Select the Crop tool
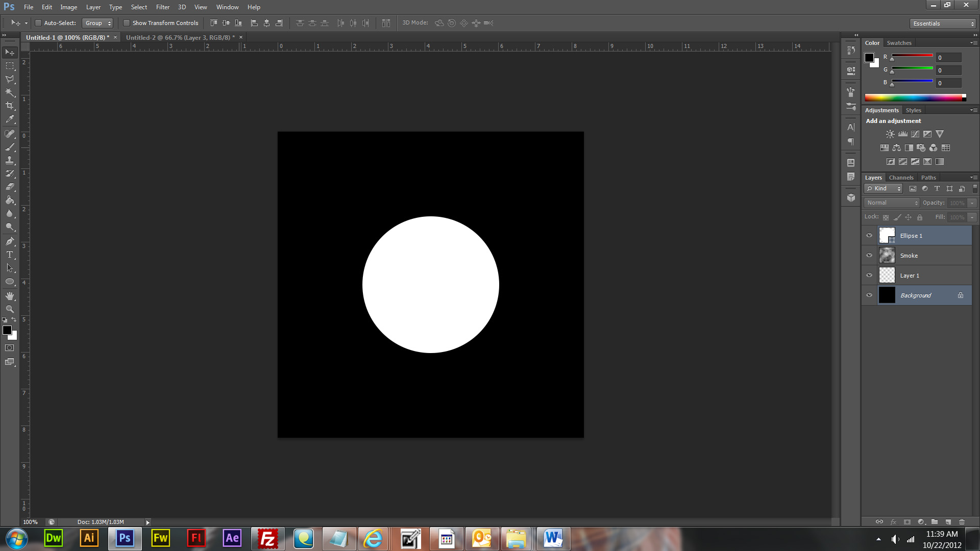Screen dimensions: 980x551 pyautogui.click(x=10, y=106)
